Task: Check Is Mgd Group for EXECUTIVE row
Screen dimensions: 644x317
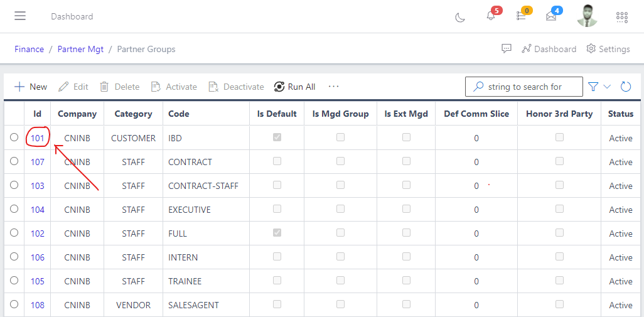Action: click(340, 209)
